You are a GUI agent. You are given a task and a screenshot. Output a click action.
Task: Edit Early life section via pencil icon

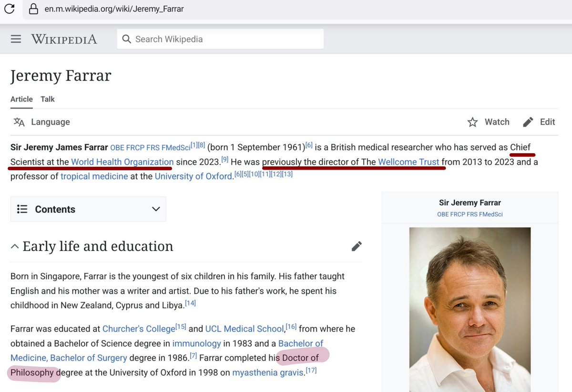pyautogui.click(x=357, y=246)
